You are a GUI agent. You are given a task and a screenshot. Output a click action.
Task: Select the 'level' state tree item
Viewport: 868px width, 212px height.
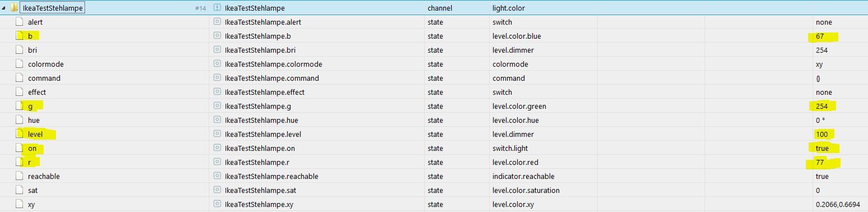35,134
